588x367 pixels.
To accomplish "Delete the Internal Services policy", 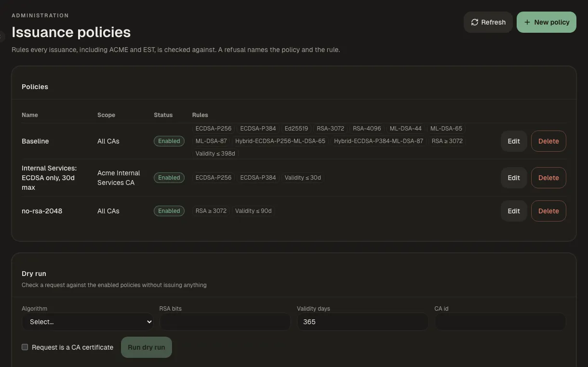I will 548,178.
